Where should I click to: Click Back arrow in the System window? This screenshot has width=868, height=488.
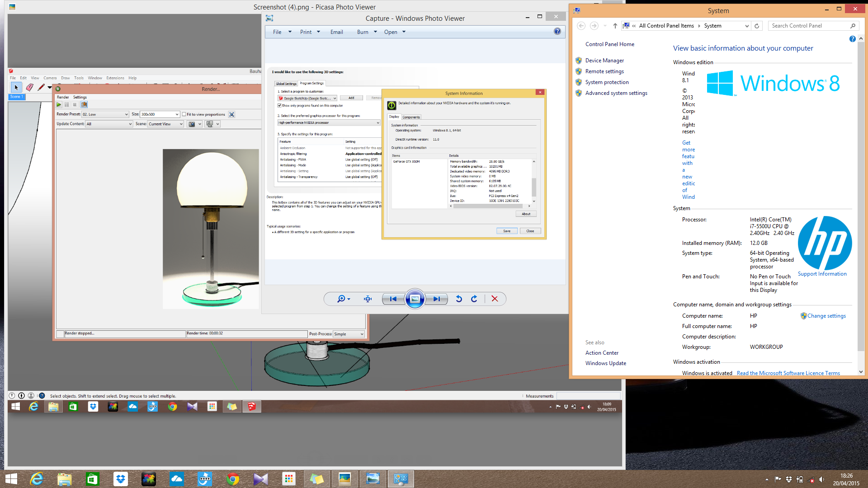click(581, 26)
